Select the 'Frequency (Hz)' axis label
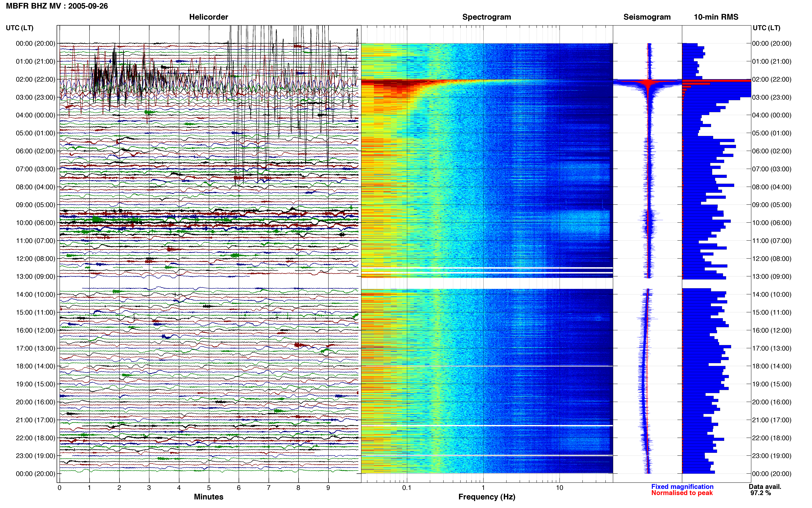The width and height of the screenshot is (812, 508). click(487, 497)
